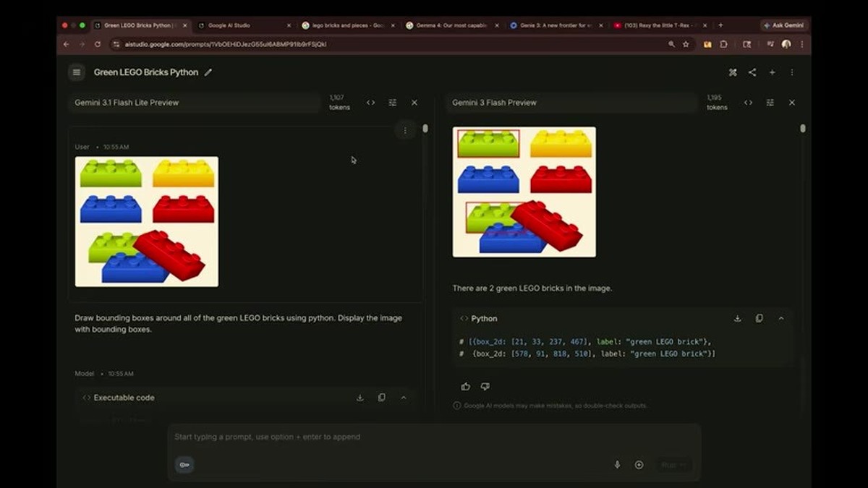This screenshot has height=488, width=868.
Task: Switch to the Gemma 4 browser tab
Action: 453,25
